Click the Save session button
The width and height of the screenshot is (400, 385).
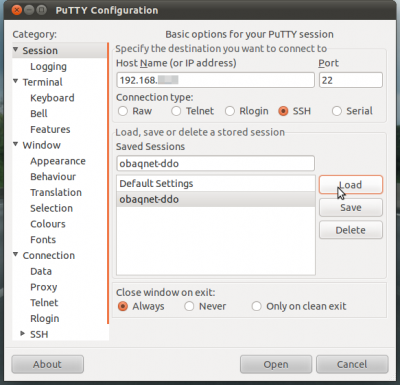(351, 207)
